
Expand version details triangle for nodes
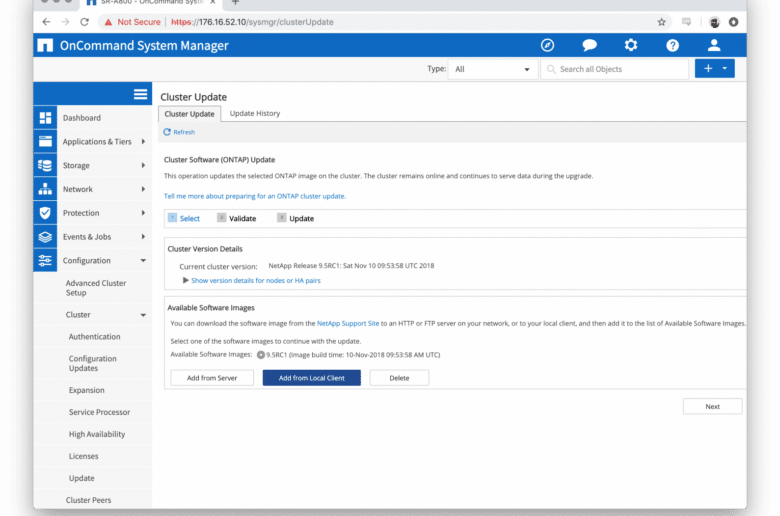(186, 280)
